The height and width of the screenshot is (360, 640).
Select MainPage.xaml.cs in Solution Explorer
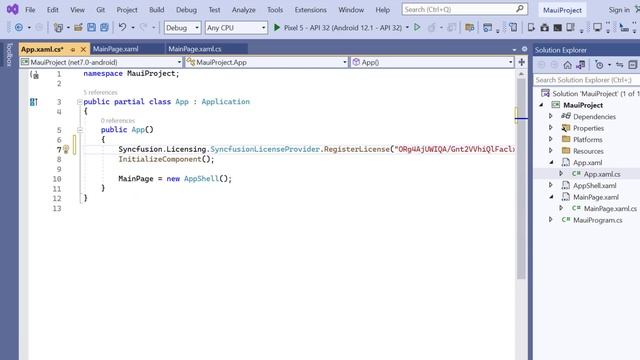click(x=610, y=209)
